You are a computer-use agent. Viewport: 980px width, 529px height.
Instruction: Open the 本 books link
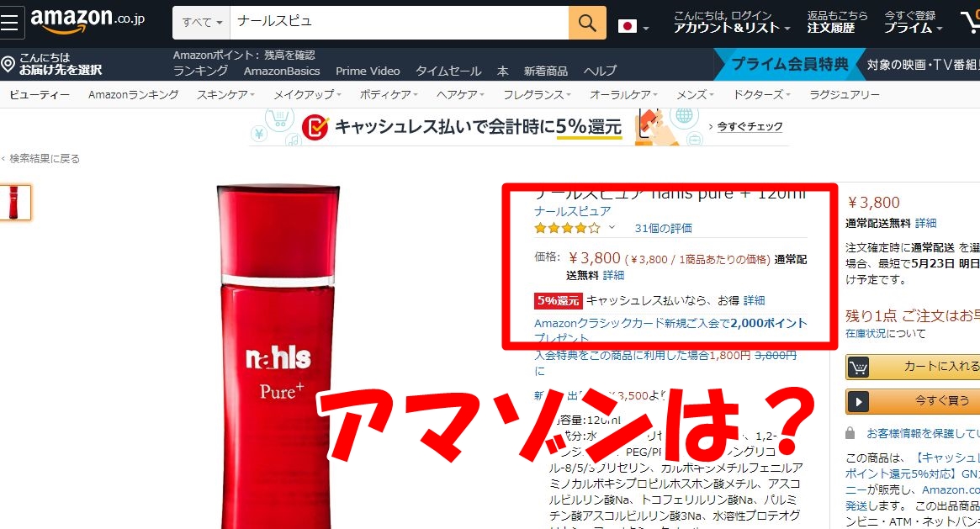coord(502,71)
